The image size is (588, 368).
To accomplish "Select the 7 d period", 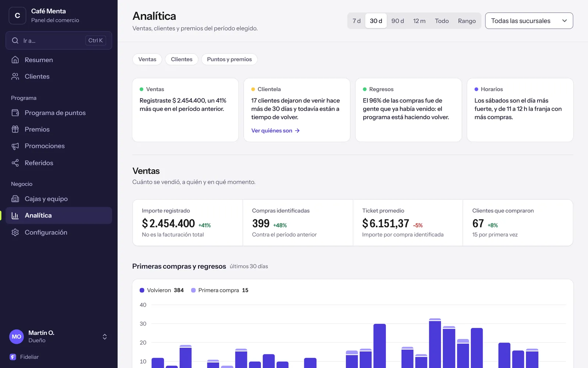I will point(356,21).
